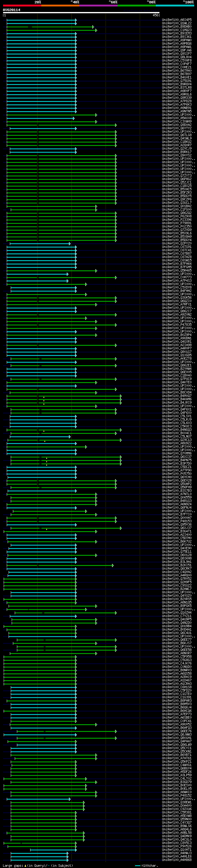Click the UniRef100_Q6TLG8 label
This screenshot has width=197, height=868.
(177, 135)
